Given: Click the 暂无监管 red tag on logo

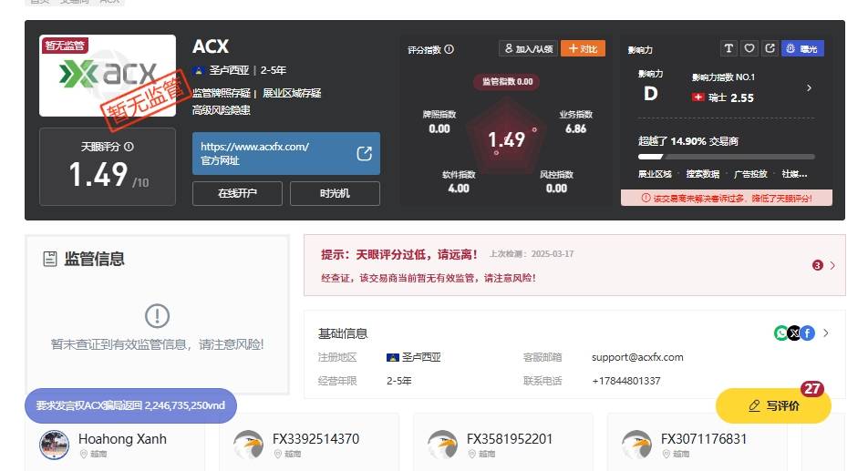Looking at the screenshot, I should (65, 46).
